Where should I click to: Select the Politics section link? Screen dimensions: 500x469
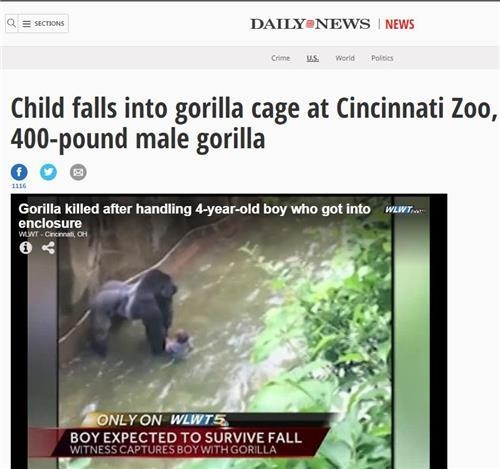382,58
